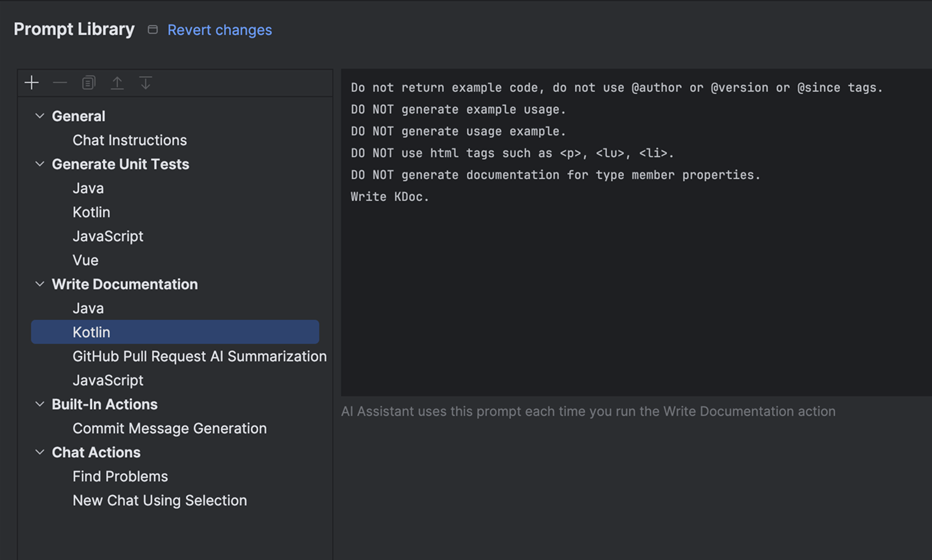Image resolution: width=932 pixels, height=560 pixels.
Task: Select Java under Write Documentation
Action: point(88,309)
